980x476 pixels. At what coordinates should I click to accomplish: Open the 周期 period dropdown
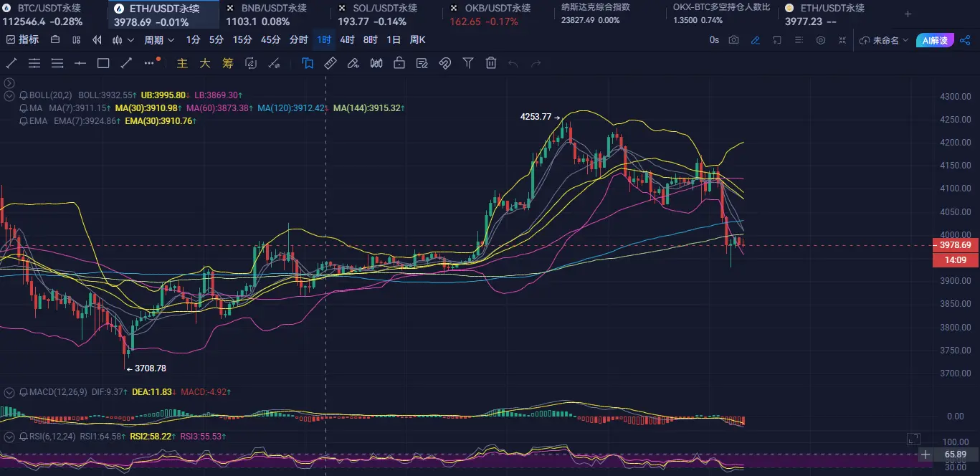tap(159, 40)
